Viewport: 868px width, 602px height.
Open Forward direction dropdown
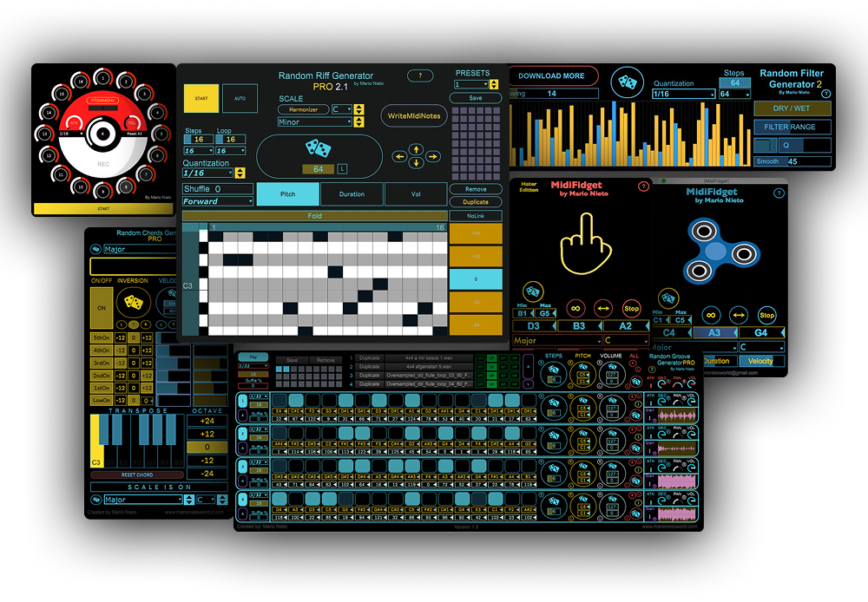218,201
